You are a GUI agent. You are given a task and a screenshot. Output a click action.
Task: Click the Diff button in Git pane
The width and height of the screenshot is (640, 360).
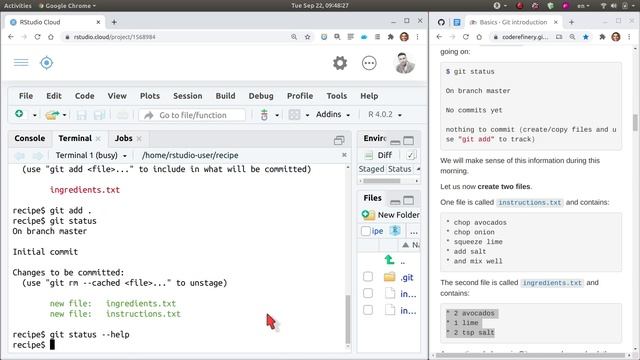(x=379, y=156)
